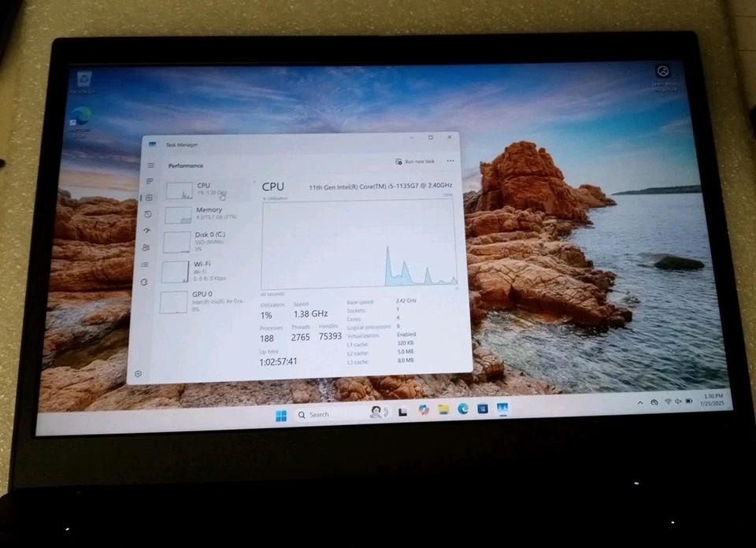Click the '1.38 GHz' speed value
This screenshot has width=756, height=548.
[x=310, y=314]
